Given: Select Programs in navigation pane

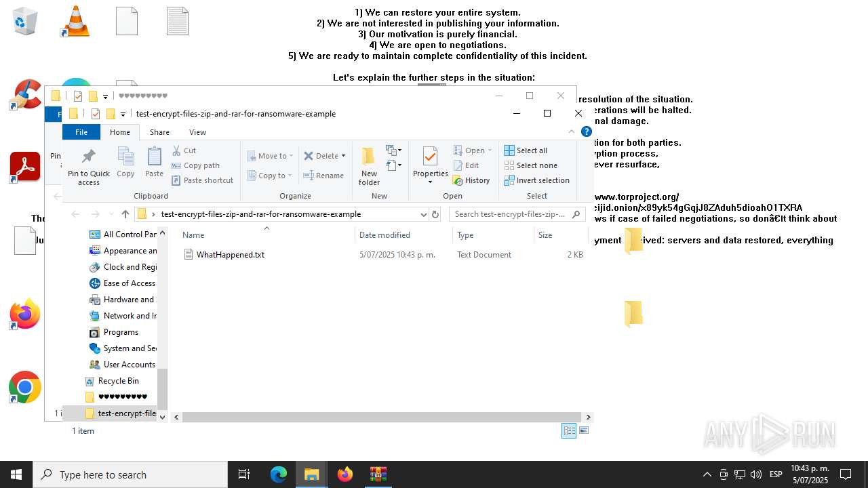Looking at the screenshot, I should pos(114,332).
